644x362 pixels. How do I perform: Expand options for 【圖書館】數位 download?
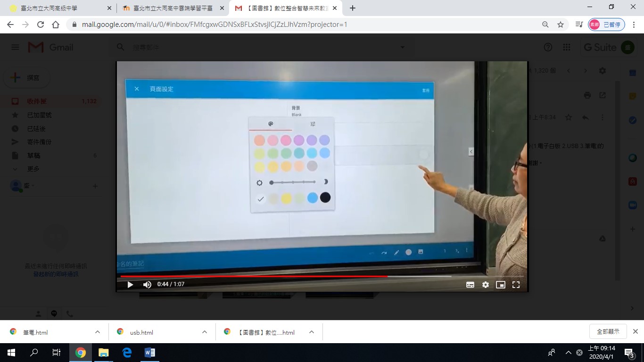coord(312,332)
